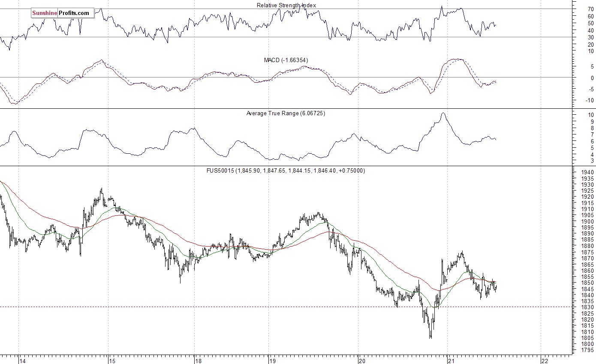This screenshot has width=596, height=364.
Task: Click the FUS50015 price chart title
Action: pos(286,170)
